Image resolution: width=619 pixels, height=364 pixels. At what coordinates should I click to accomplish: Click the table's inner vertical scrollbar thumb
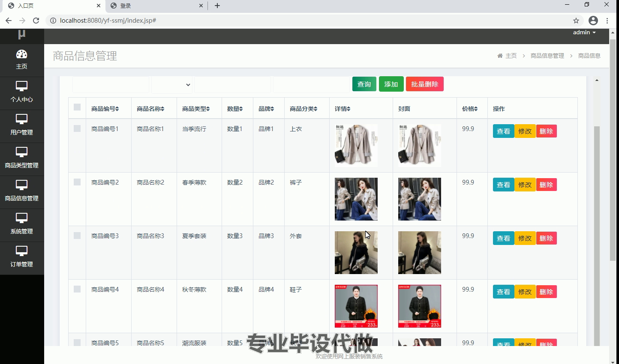597,236
